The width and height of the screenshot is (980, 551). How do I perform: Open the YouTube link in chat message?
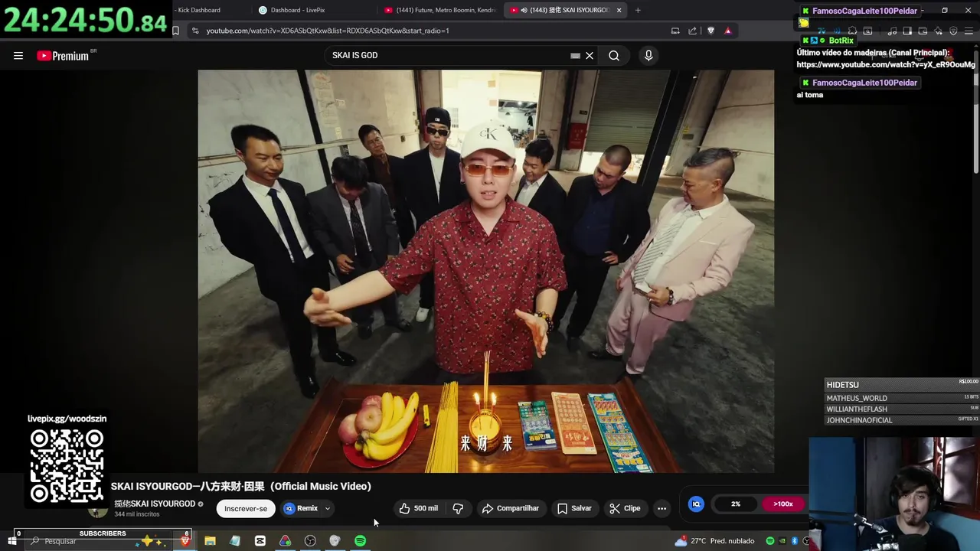tap(886, 64)
